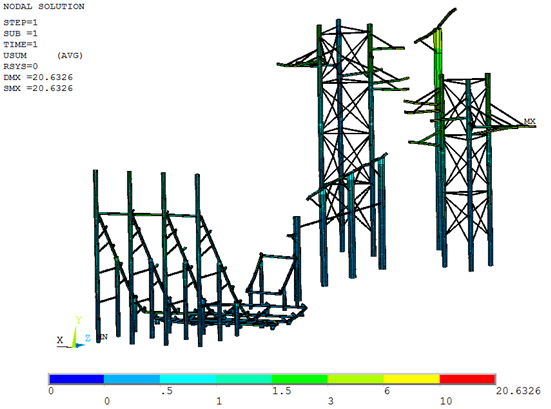Click the teal-green legend band

[244, 379]
